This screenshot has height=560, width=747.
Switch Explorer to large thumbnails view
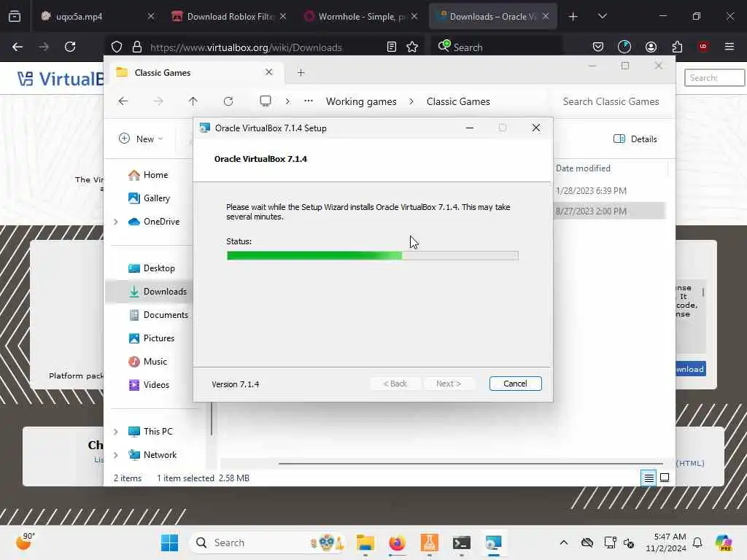click(x=665, y=478)
